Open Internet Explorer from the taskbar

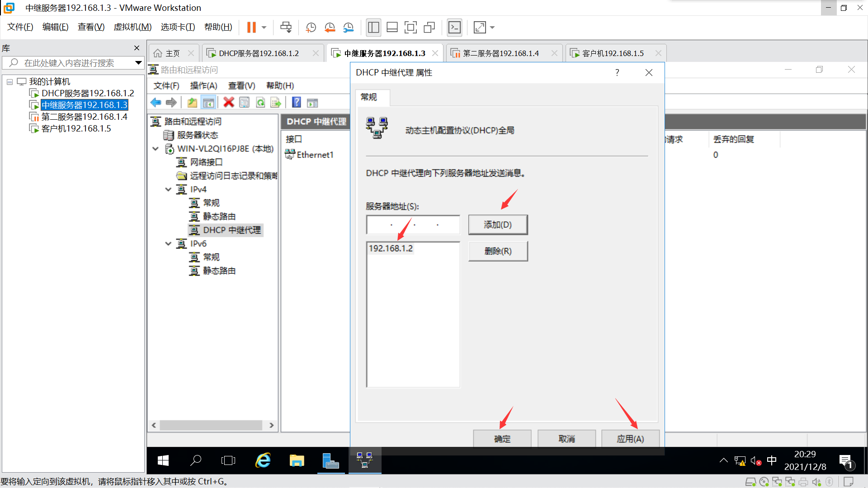[x=263, y=460]
